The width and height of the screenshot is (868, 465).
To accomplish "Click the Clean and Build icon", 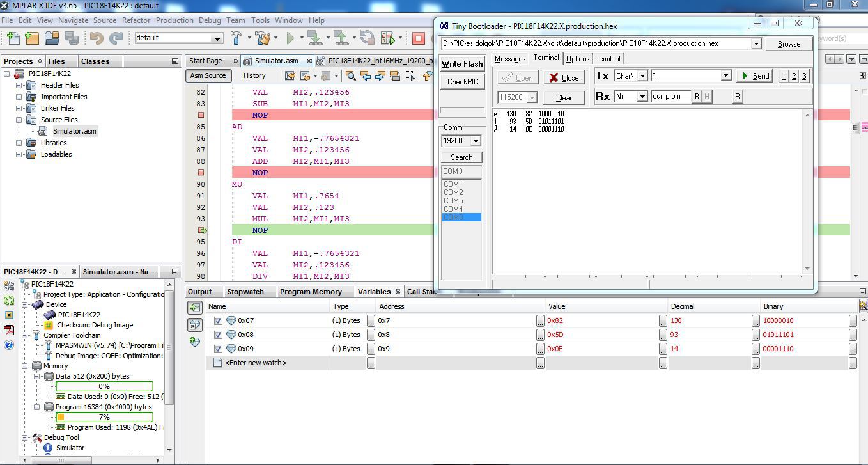I will [263, 38].
